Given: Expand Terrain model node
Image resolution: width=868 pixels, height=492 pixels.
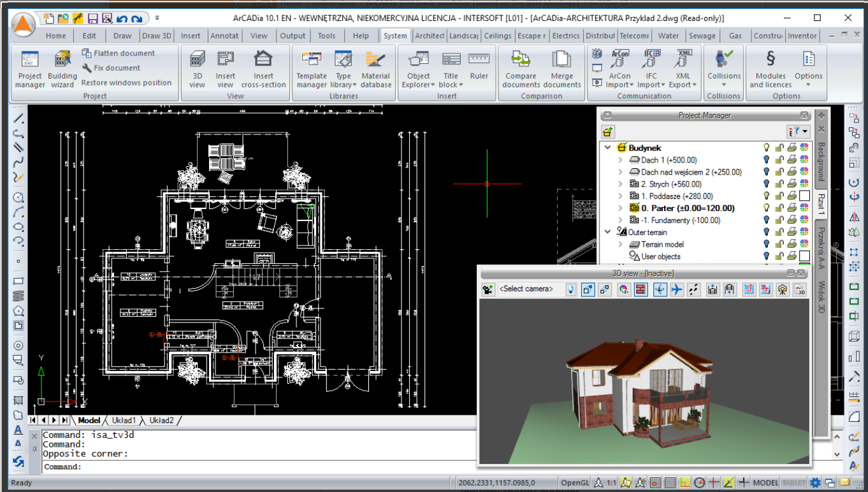Looking at the screenshot, I should (x=620, y=245).
